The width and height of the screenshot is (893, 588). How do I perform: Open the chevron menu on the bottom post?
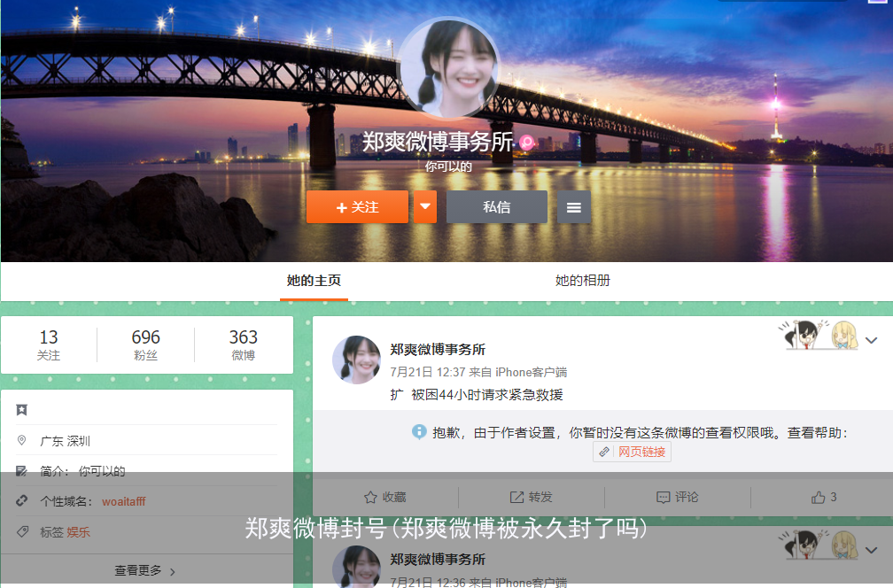872,549
